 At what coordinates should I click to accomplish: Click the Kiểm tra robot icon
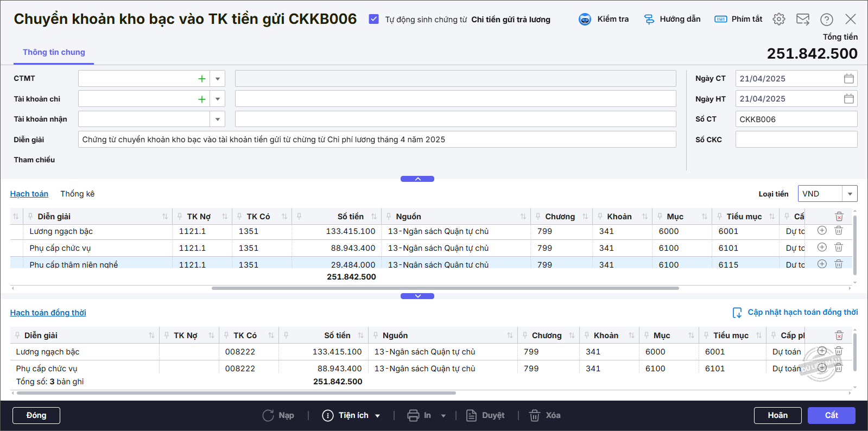pos(585,20)
